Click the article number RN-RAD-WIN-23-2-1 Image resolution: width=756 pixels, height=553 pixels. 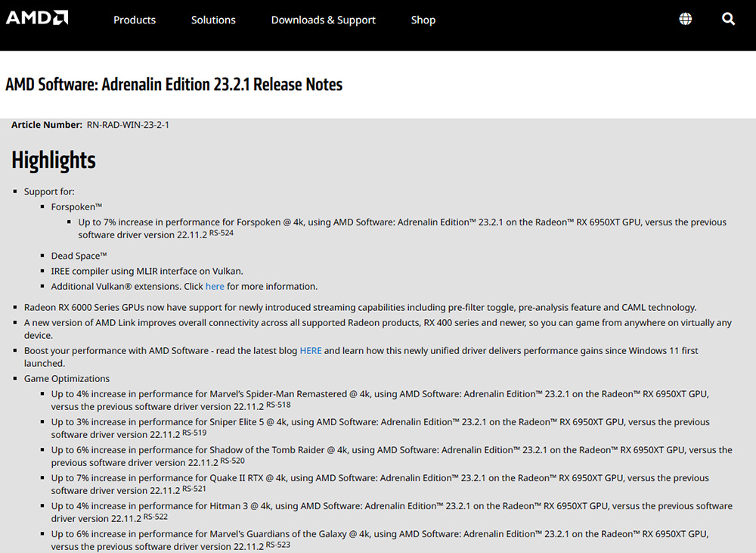pyautogui.click(x=128, y=125)
